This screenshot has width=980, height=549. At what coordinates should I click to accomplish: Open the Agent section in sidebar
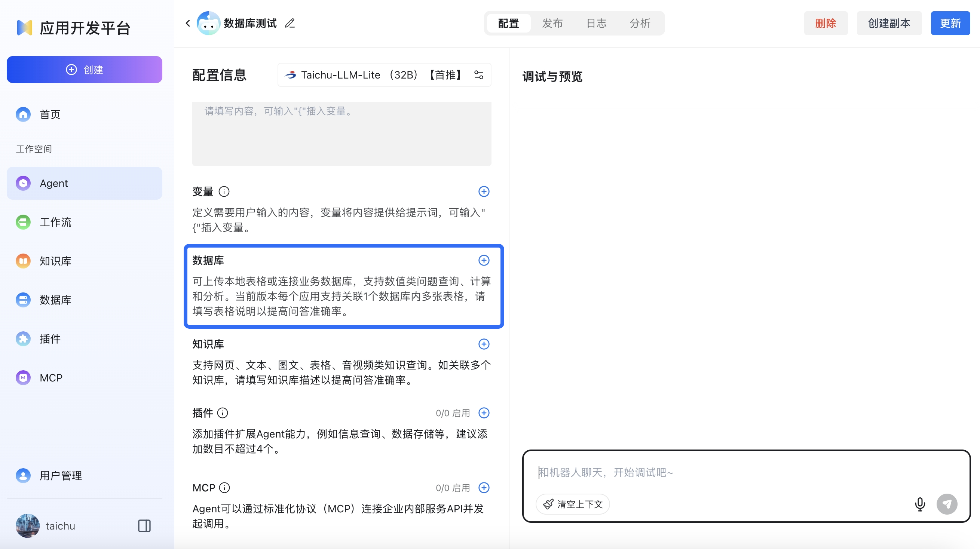(x=53, y=183)
